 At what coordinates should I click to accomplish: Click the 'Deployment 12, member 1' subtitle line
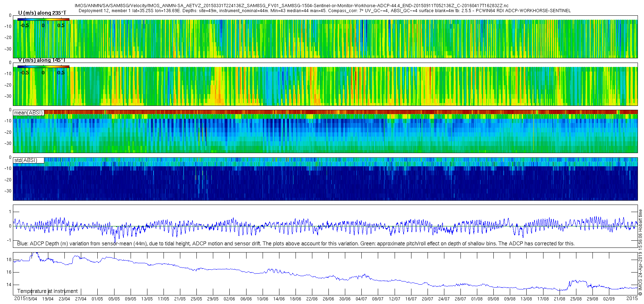click(x=325, y=11)
